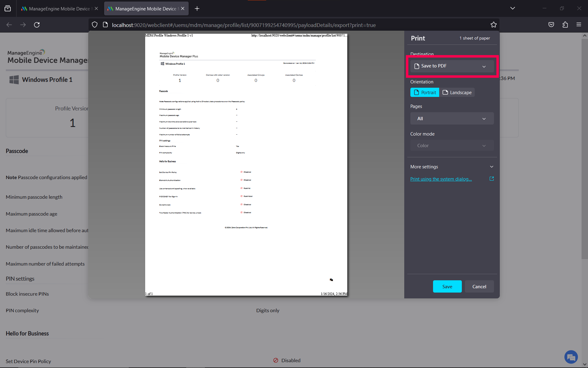Open the Firefox hamburger application menu
Screen dimensions: 588x368
coord(579,25)
